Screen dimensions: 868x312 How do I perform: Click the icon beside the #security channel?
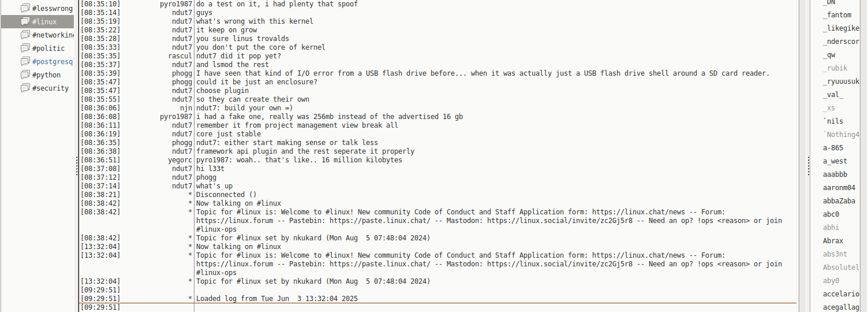(25, 88)
